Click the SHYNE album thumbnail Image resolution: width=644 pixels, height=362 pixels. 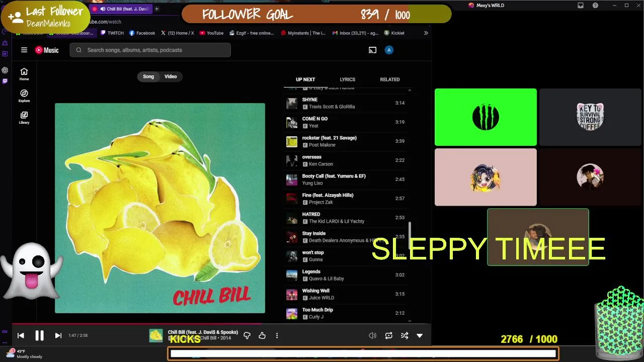(292, 103)
